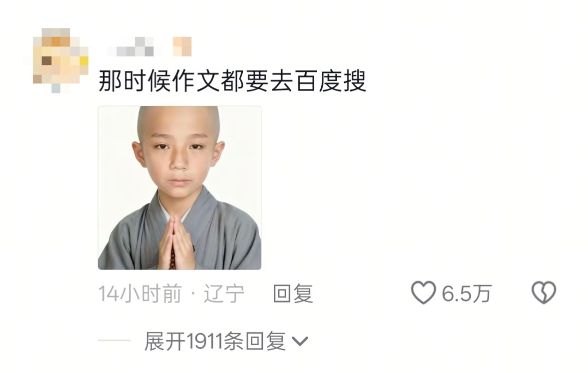The image size is (588, 373).
Task: Click the gray robe area of the picture
Action: tap(225, 240)
